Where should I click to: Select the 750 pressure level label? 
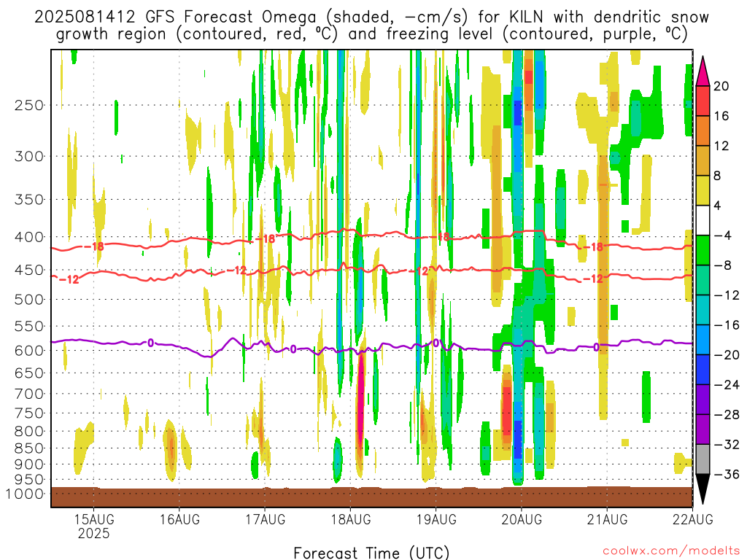point(29,413)
